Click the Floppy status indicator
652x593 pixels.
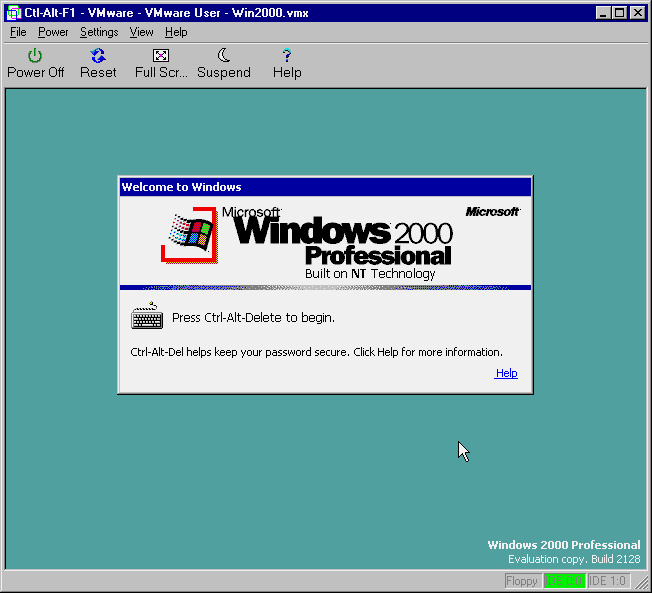click(522, 581)
